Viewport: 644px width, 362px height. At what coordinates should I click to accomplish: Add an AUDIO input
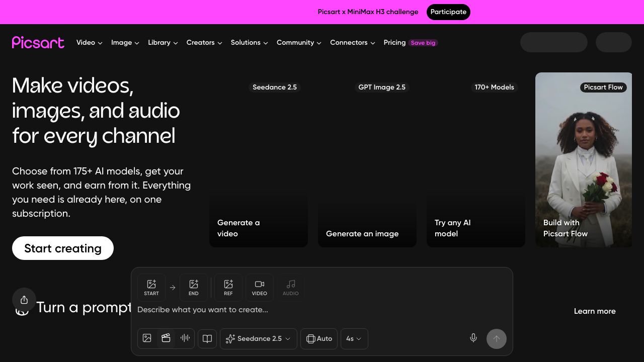pos(291,288)
